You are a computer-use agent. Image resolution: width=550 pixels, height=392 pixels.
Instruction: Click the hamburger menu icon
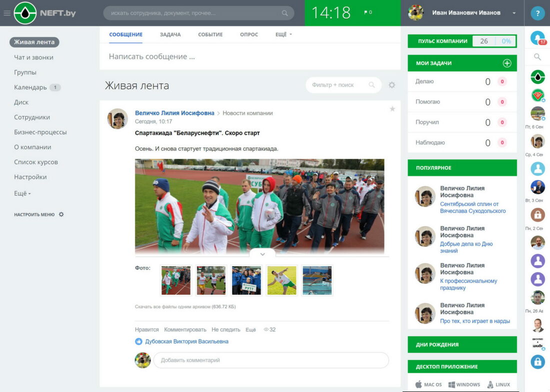6,13
